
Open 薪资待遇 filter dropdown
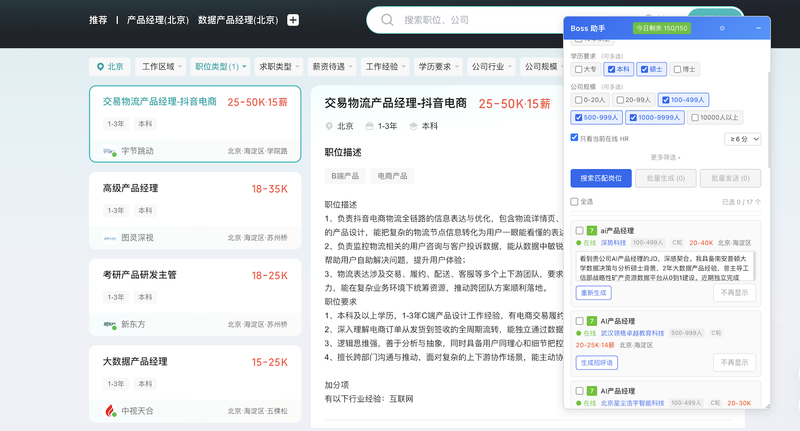(332, 66)
